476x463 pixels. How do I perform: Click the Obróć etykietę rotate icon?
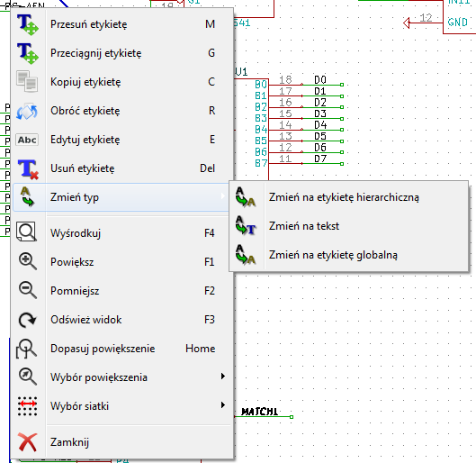click(27, 111)
